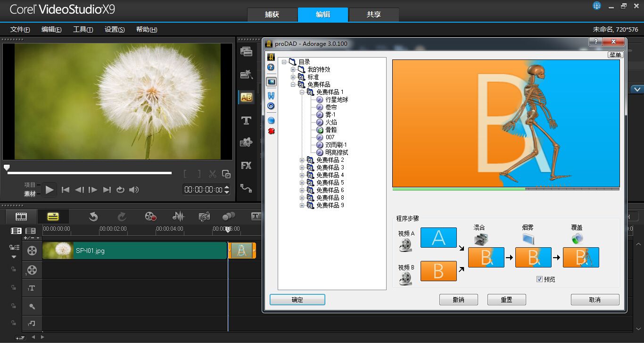The height and width of the screenshot is (343, 644).
Task: Click the Adorage preview monitor icon
Action: [272, 82]
